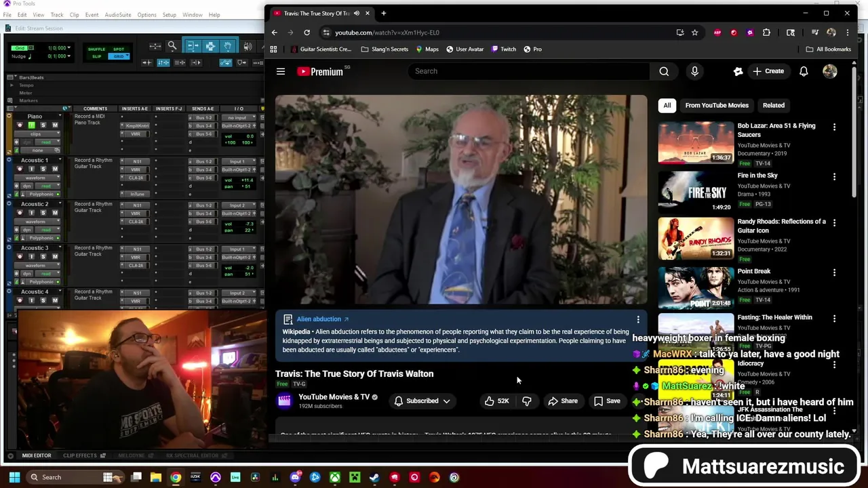Switch to MIDI Editor tab
Image resolution: width=868 pixels, height=488 pixels.
coord(37,455)
